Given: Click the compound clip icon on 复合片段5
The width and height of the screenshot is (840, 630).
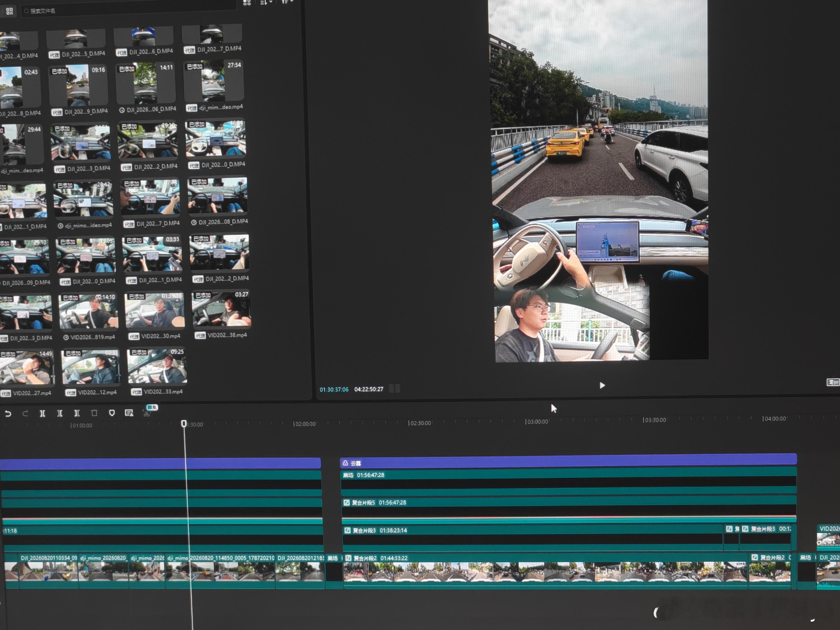Looking at the screenshot, I should tap(346, 503).
